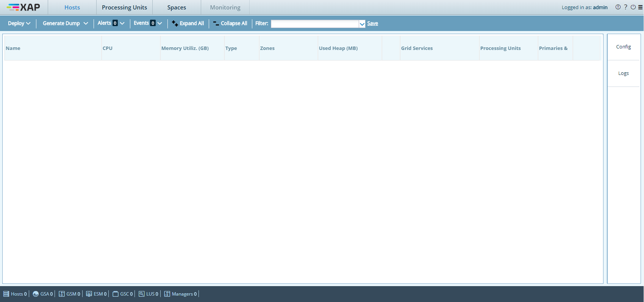Screen dimensions: 644x302
Task: Click the Hosts status bar icon
Action: click(6, 294)
